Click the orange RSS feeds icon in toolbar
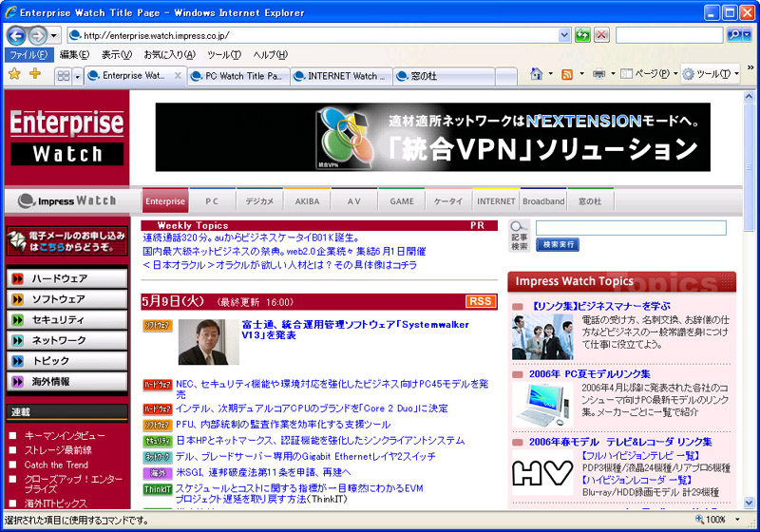Viewport: 760px width, 532px height. pyautogui.click(x=566, y=74)
